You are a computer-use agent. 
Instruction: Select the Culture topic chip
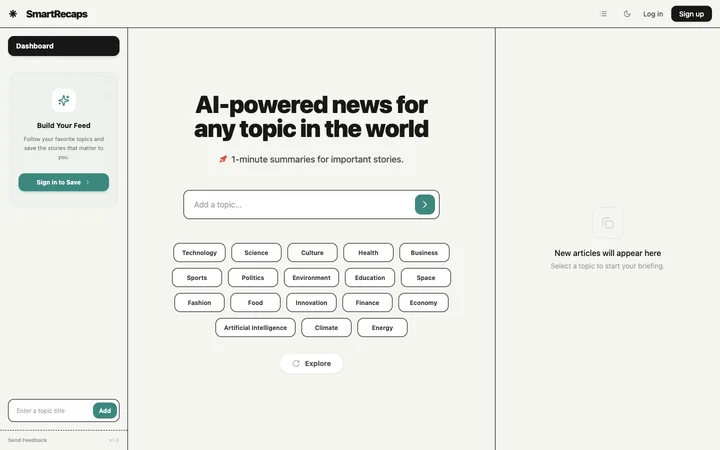click(x=312, y=253)
